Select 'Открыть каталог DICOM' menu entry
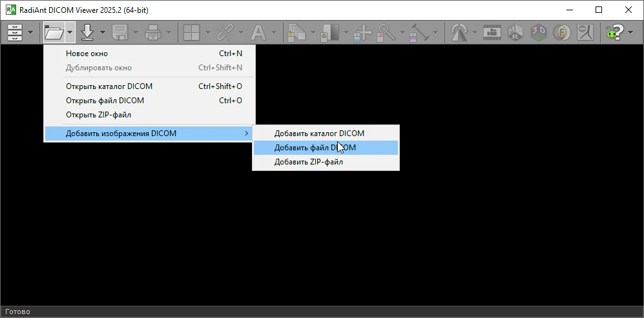Image resolution: width=644 pixels, height=318 pixels. point(109,86)
